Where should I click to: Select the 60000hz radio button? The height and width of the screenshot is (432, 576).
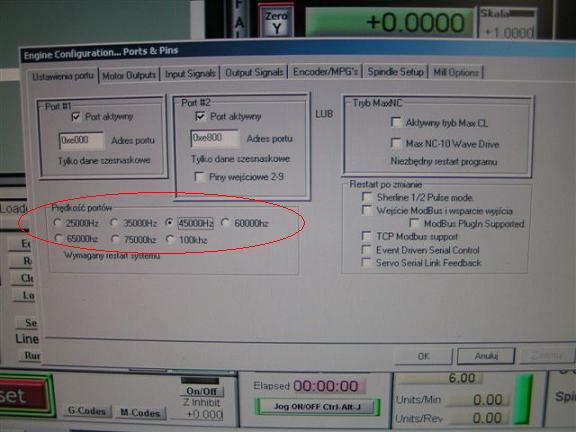(x=225, y=222)
